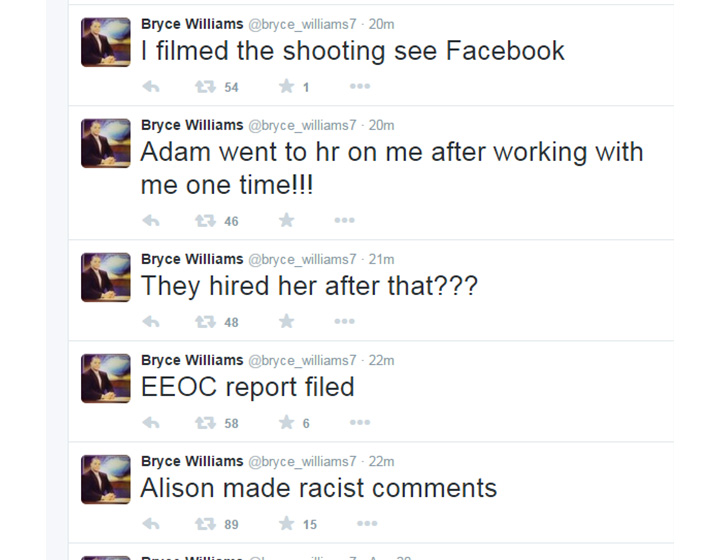Reply to the "EEOC report filed" tweet
This screenshot has height=560, width=720.
pos(151,423)
